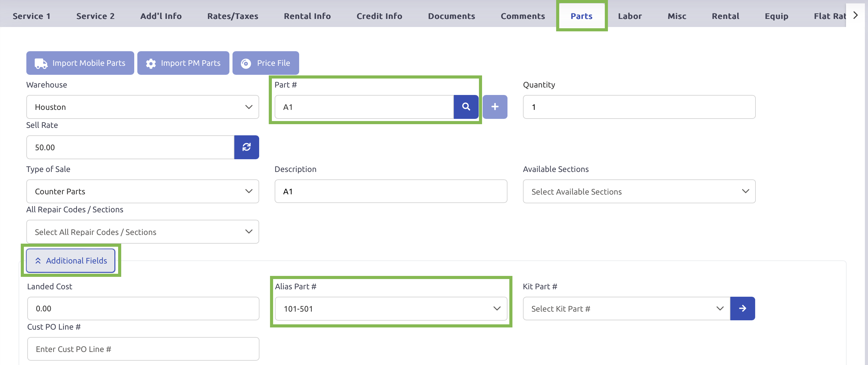Click the Sell Rate refresh icon
This screenshot has height=365, width=868.
[246, 147]
